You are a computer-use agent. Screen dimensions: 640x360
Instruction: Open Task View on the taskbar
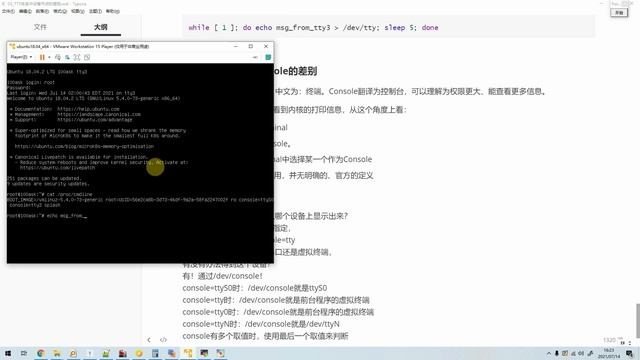pos(24,353)
